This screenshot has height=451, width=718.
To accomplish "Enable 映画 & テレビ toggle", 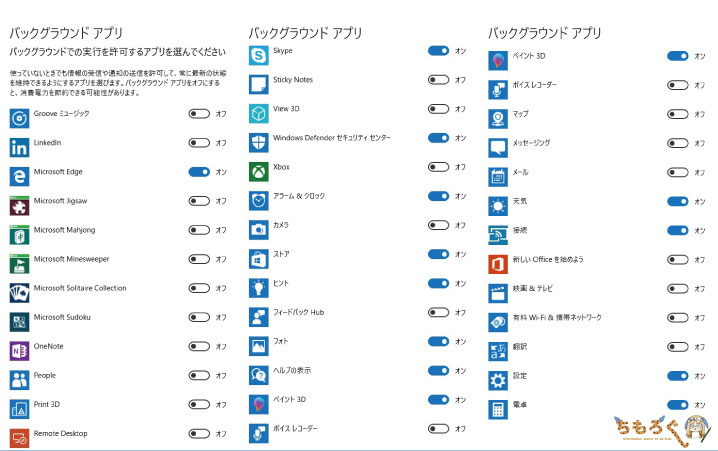I will pos(678,288).
